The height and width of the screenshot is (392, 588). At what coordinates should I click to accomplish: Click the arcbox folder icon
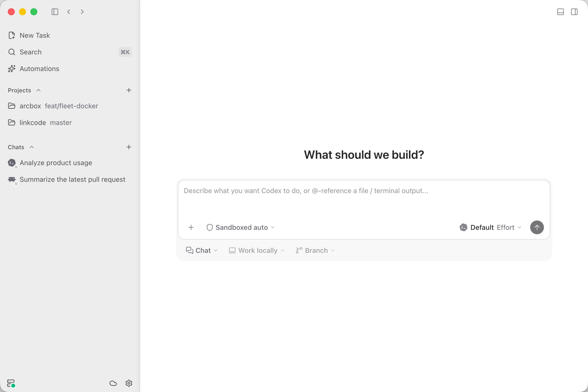point(12,106)
